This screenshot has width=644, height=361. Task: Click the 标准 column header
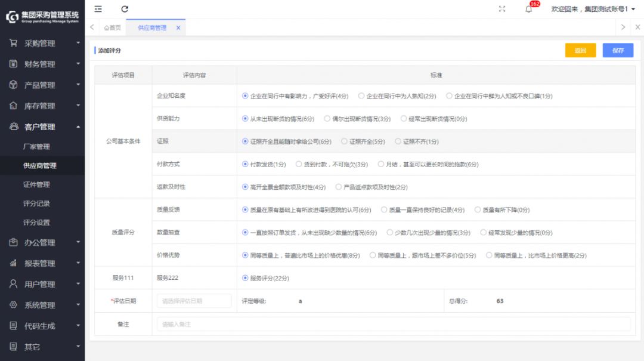click(436, 75)
